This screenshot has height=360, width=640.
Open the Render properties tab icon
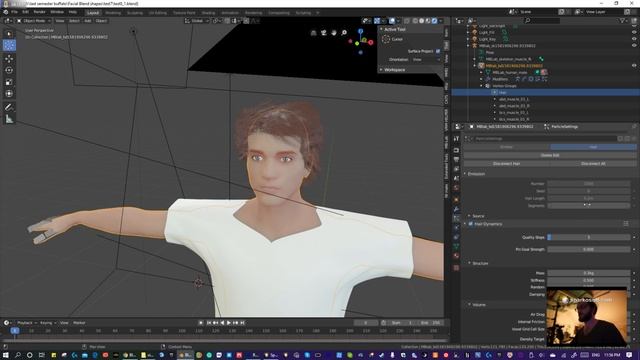(x=456, y=151)
